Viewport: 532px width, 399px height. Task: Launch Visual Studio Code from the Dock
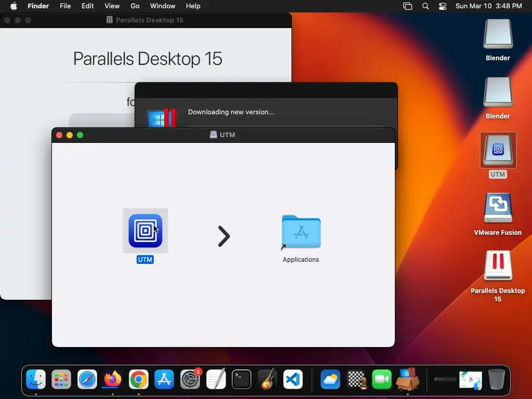point(293,379)
